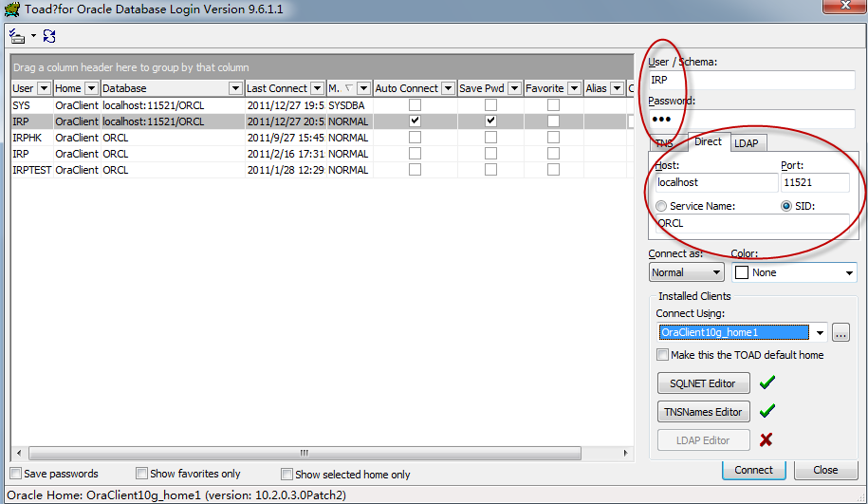Open the dropdown arrow next to the list options icon

(34, 37)
